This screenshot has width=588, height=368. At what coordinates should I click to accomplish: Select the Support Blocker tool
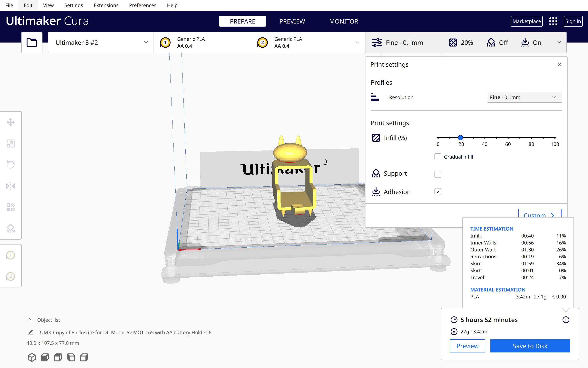10,229
